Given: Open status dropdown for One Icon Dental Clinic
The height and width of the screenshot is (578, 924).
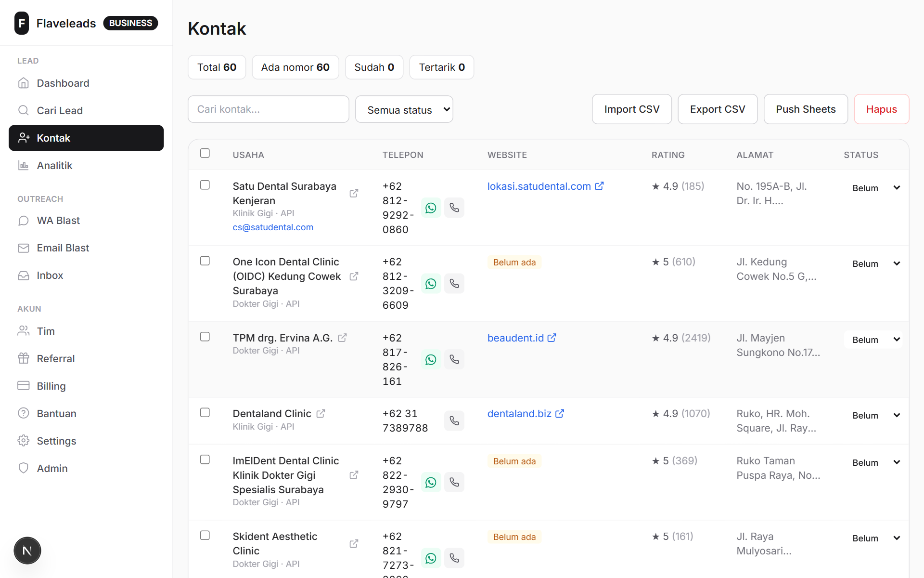Looking at the screenshot, I should (873, 263).
